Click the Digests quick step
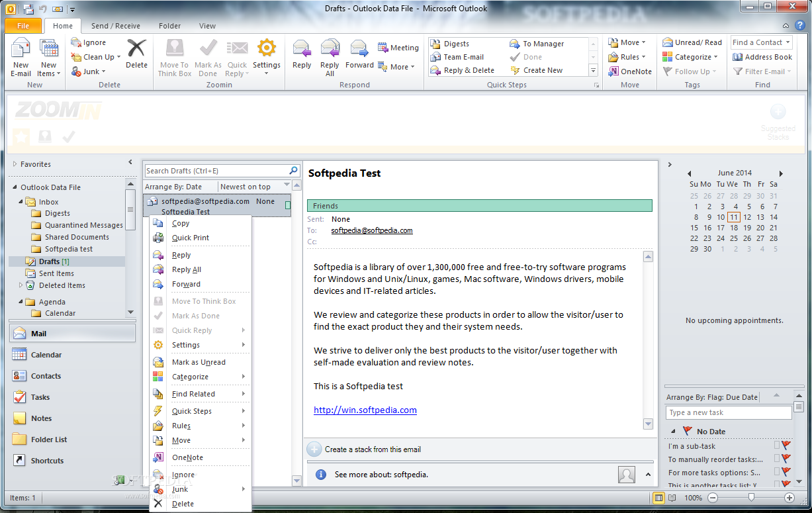The height and width of the screenshot is (513, 812). pyautogui.click(x=450, y=44)
